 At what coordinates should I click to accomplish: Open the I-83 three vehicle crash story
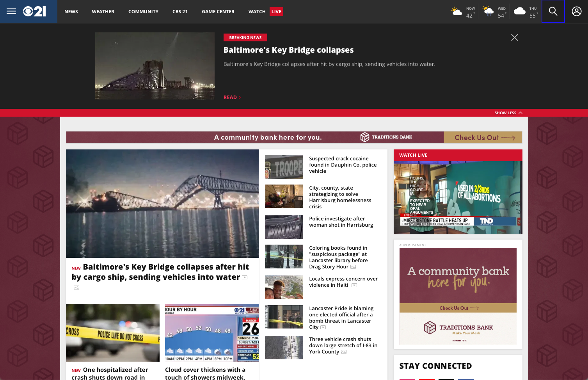tap(343, 345)
